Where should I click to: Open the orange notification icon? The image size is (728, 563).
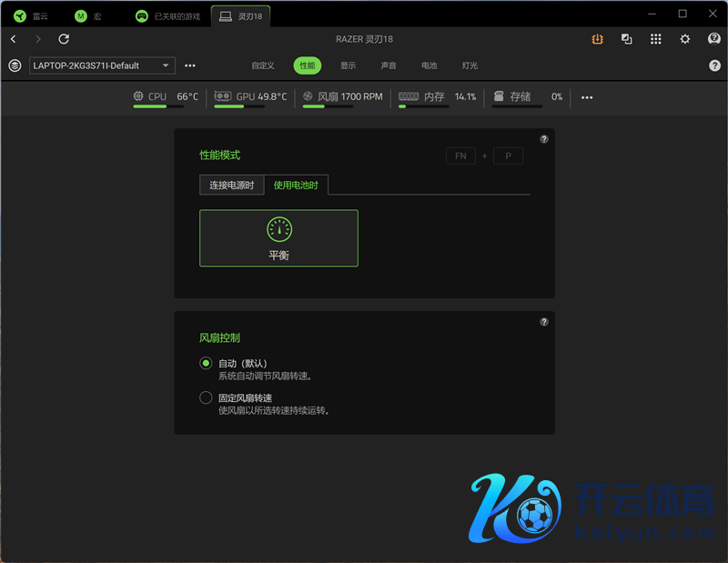pyautogui.click(x=597, y=39)
